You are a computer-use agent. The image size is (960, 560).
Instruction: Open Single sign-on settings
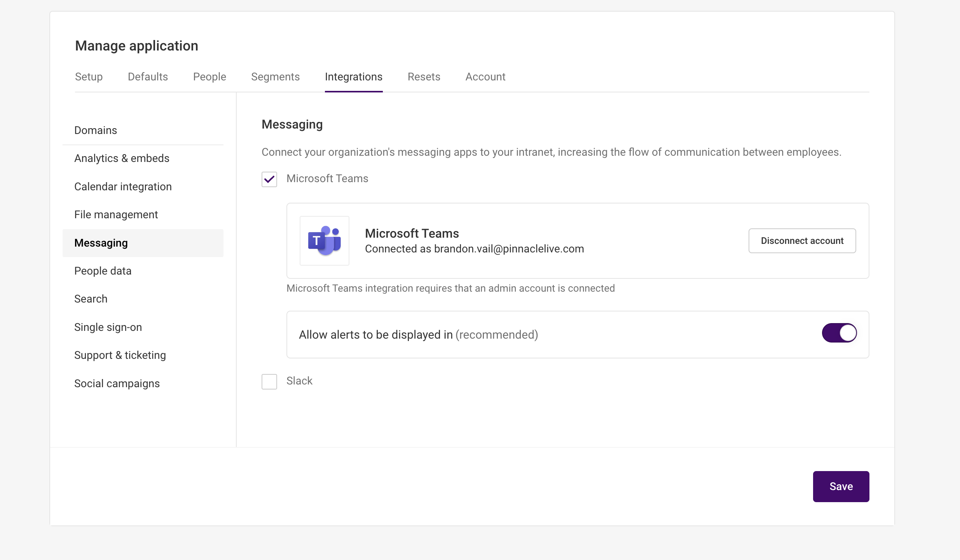pos(143,327)
